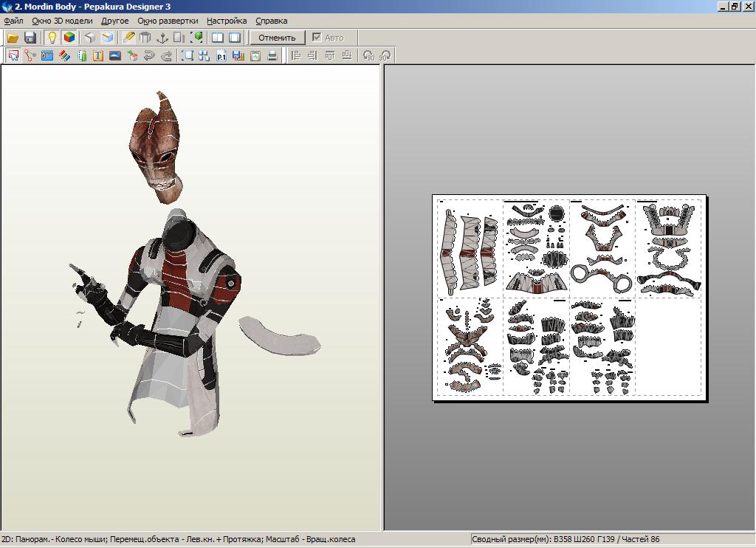Click the green bottle icon

[81, 56]
